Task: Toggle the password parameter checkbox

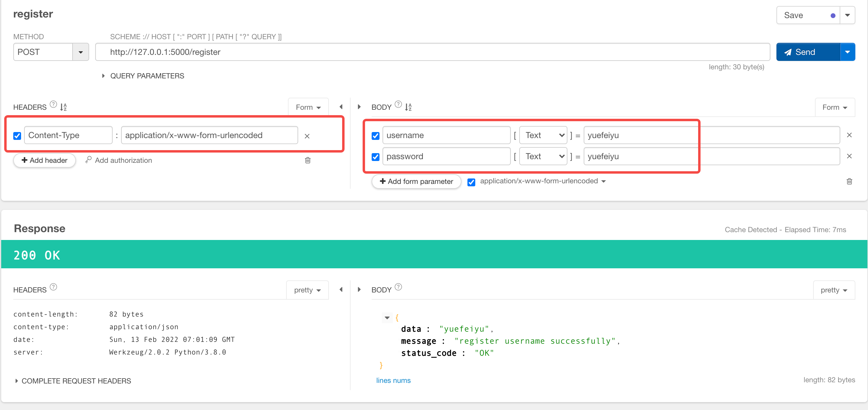Action: click(375, 157)
